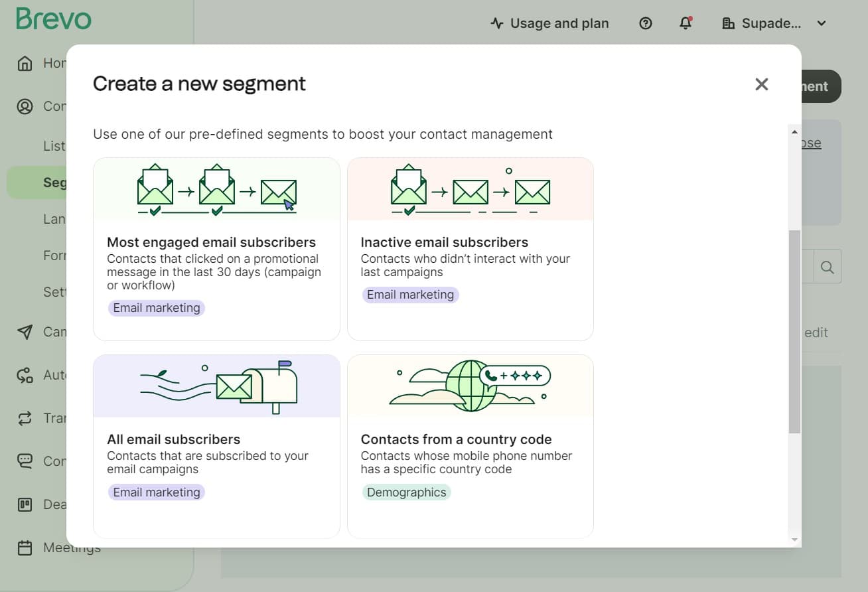Select the Inactive email subscribers segment card
Screen dimensions: 868x592
coord(470,249)
